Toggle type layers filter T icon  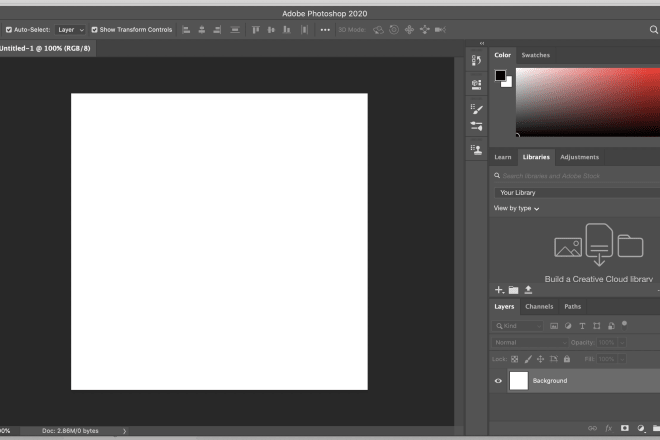(583, 326)
